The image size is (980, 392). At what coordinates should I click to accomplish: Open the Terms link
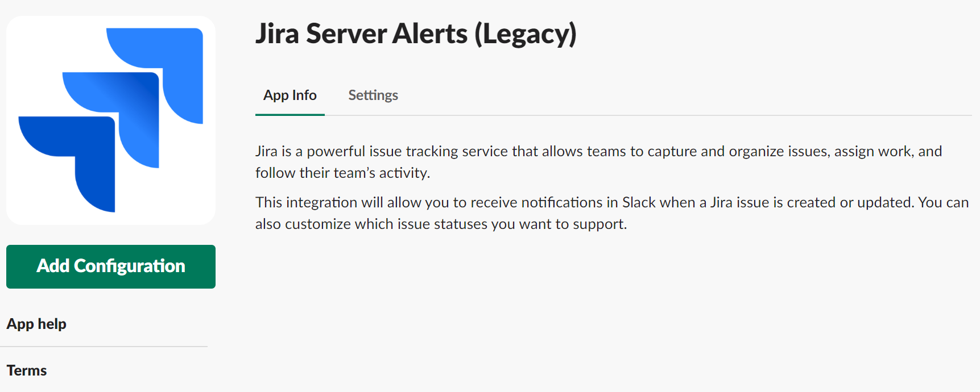point(27,370)
